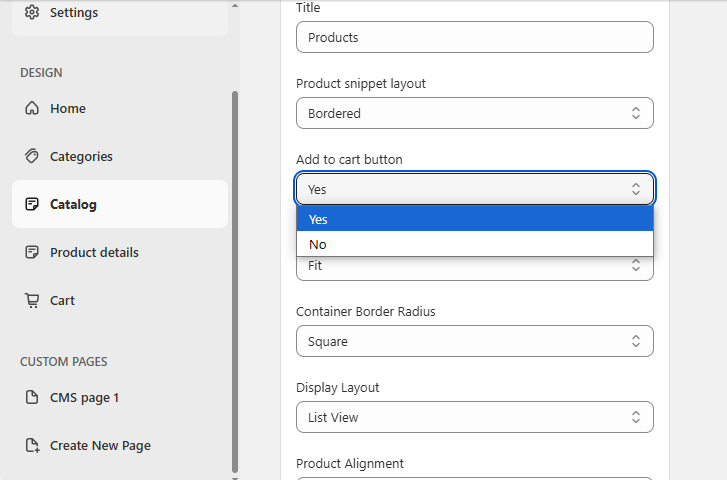Viewport: 727px width, 480px height.
Task: Open the Cart design page
Action: click(x=120, y=301)
